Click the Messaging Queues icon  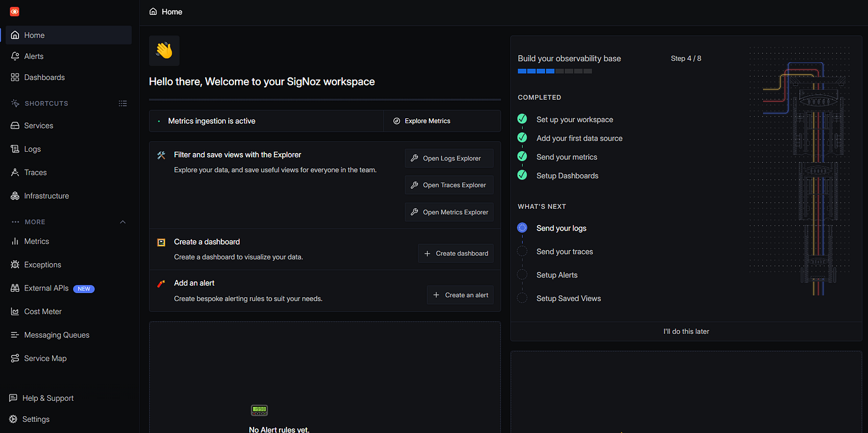point(15,335)
